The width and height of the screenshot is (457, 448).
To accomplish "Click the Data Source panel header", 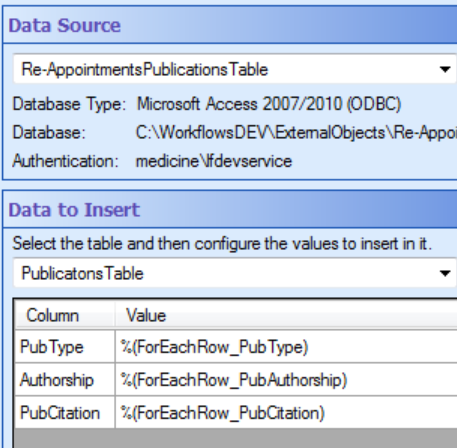I will tap(230, 25).
